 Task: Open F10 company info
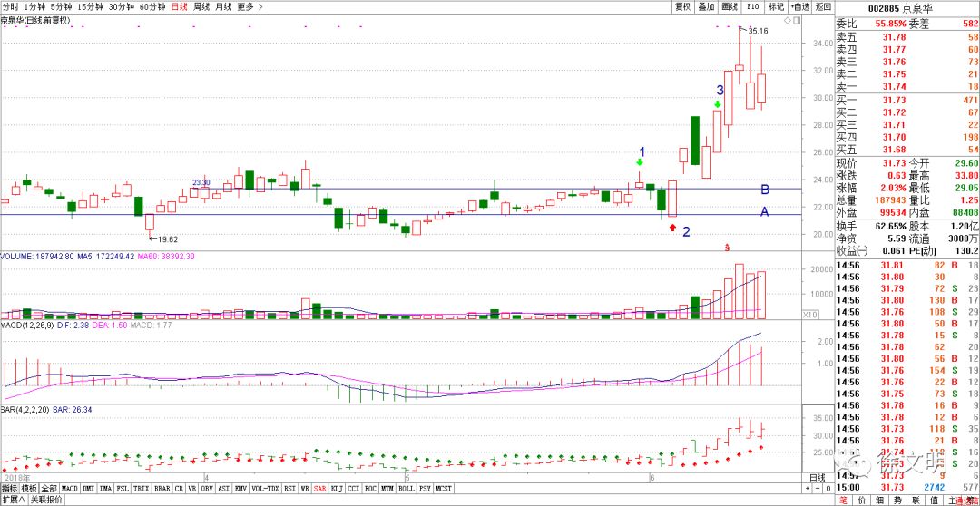[x=753, y=7]
